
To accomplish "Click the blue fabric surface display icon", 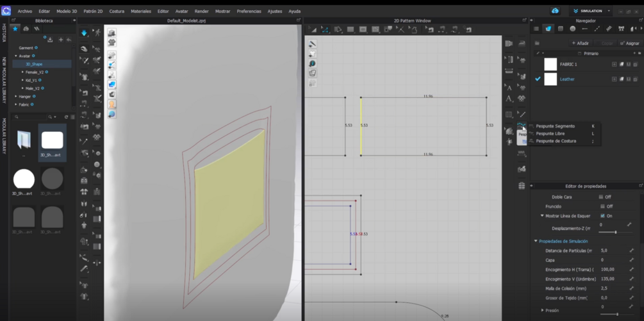I will 111,85.
